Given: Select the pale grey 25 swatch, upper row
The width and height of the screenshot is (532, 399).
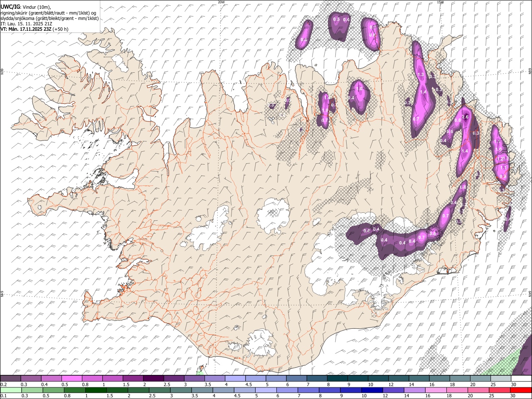Looking at the screenshot, I should click(x=500, y=378).
